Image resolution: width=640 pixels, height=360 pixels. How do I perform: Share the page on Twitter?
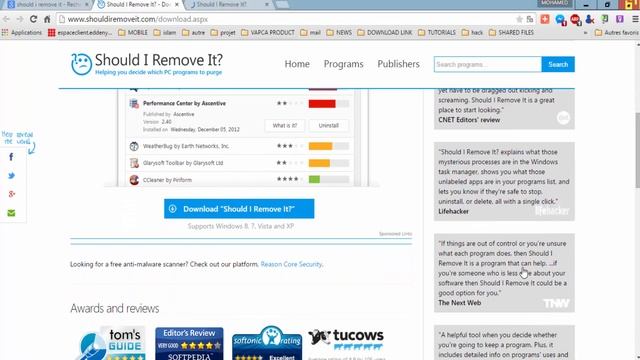point(11,176)
